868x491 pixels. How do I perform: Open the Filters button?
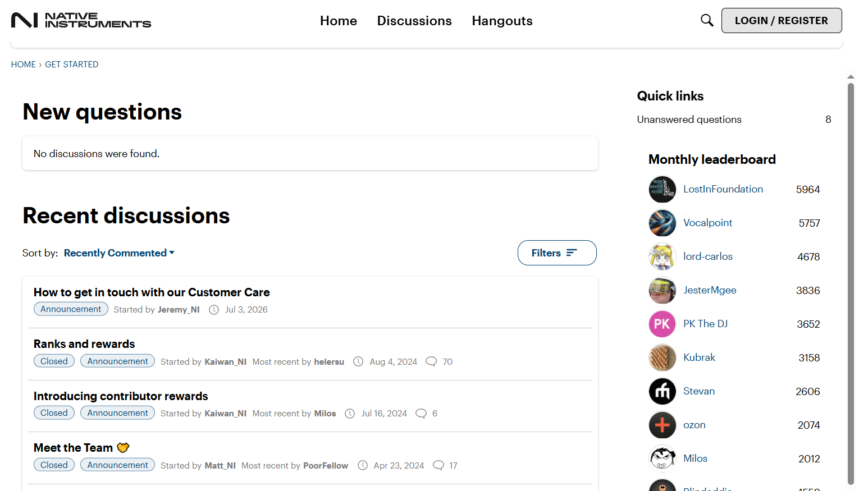[x=557, y=253]
